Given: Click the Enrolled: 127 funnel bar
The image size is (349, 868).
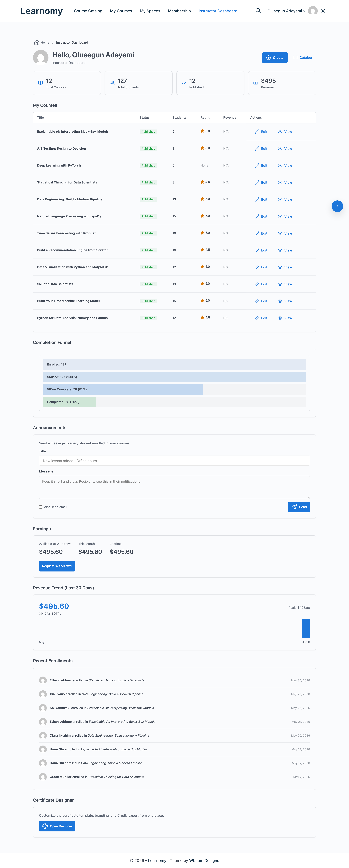Looking at the screenshot, I should (174, 364).
